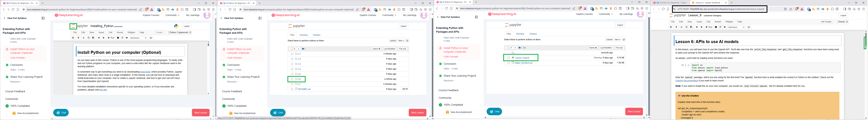
Task: Copy the selected cell in Lesson_6 notebook
Action: click(686, 27)
